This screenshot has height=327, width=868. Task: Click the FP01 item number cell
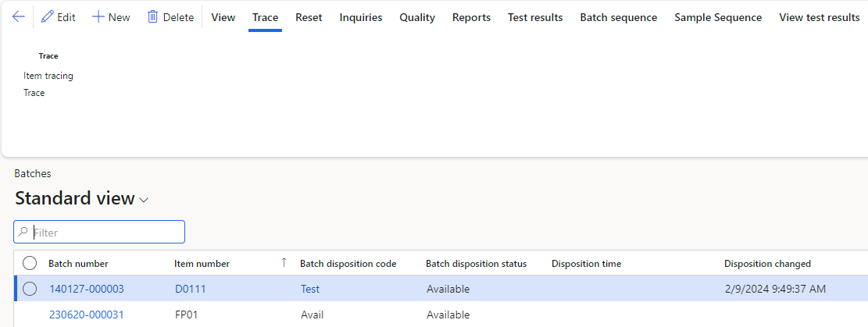click(186, 315)
